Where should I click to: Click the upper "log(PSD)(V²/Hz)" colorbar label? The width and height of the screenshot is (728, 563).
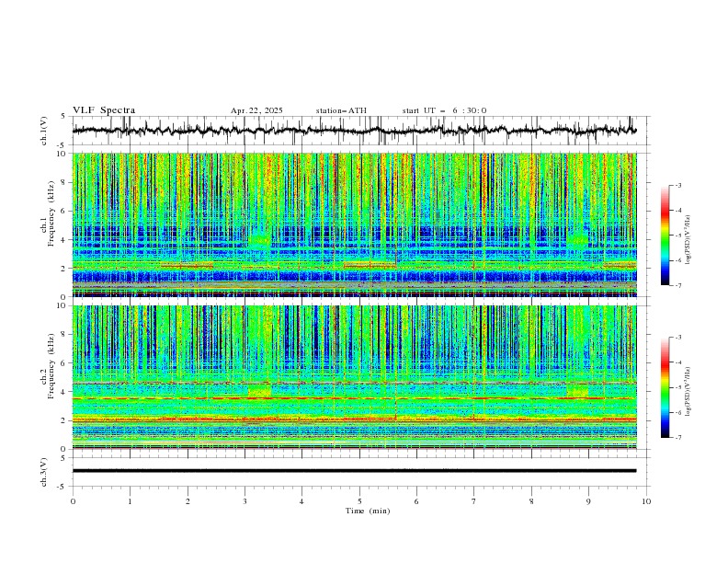pyautogui.click(x=688, y=240)
